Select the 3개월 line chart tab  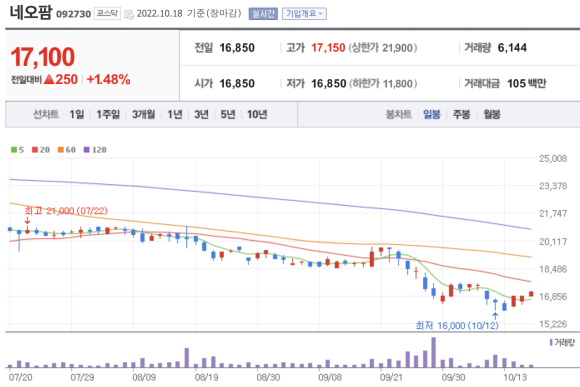(x=144, y=114)
